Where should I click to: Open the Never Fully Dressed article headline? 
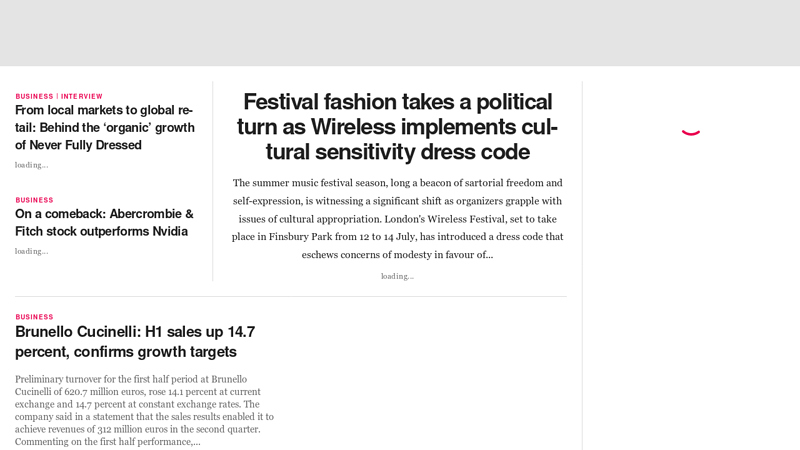point(105,128)
